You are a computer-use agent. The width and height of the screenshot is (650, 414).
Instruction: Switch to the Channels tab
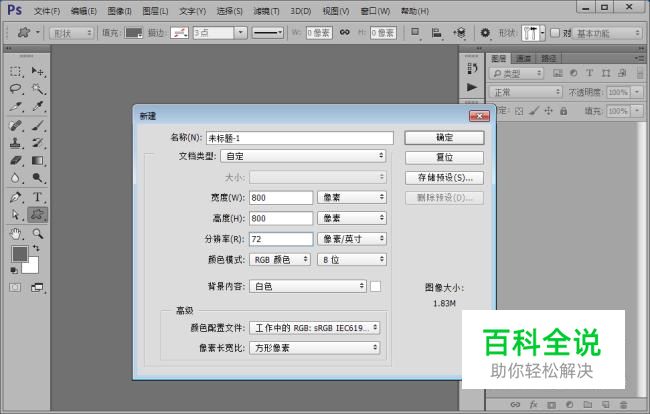pyautogui.click(x=523, y=58)
